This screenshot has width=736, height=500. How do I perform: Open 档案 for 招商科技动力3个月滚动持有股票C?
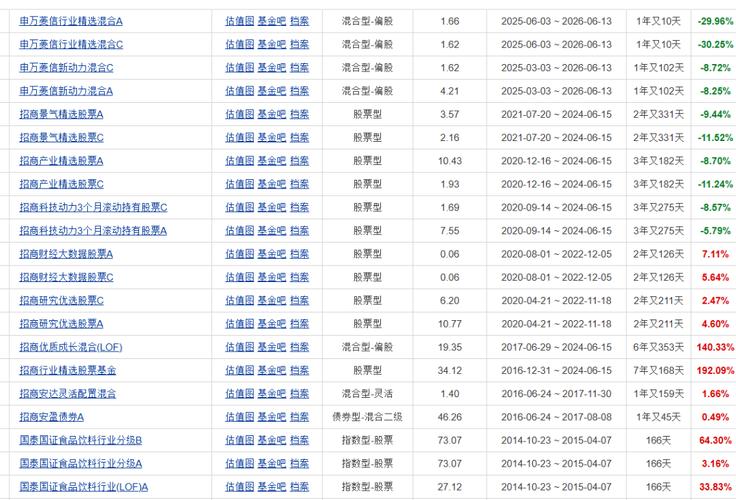point(299,208)
